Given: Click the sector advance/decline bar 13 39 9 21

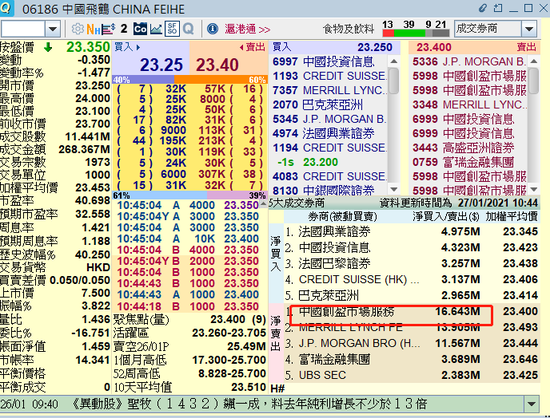Looking at the screenshot, I should click(416, 29).
